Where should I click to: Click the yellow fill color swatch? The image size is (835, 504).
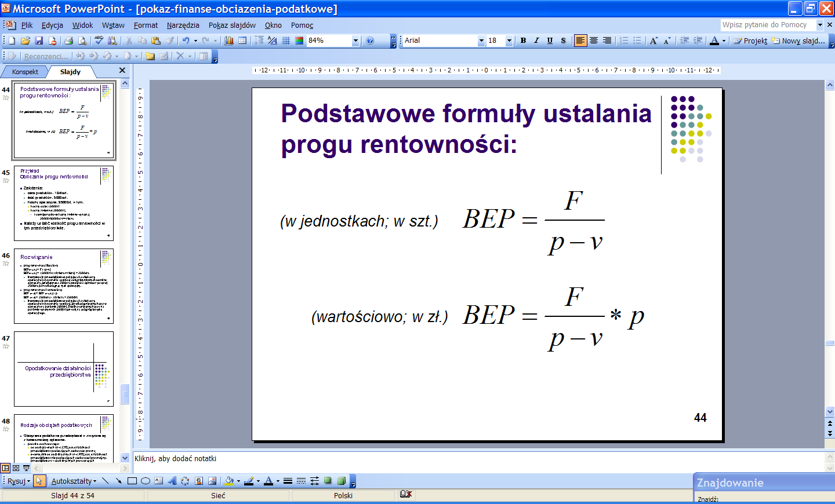[230, 481]
